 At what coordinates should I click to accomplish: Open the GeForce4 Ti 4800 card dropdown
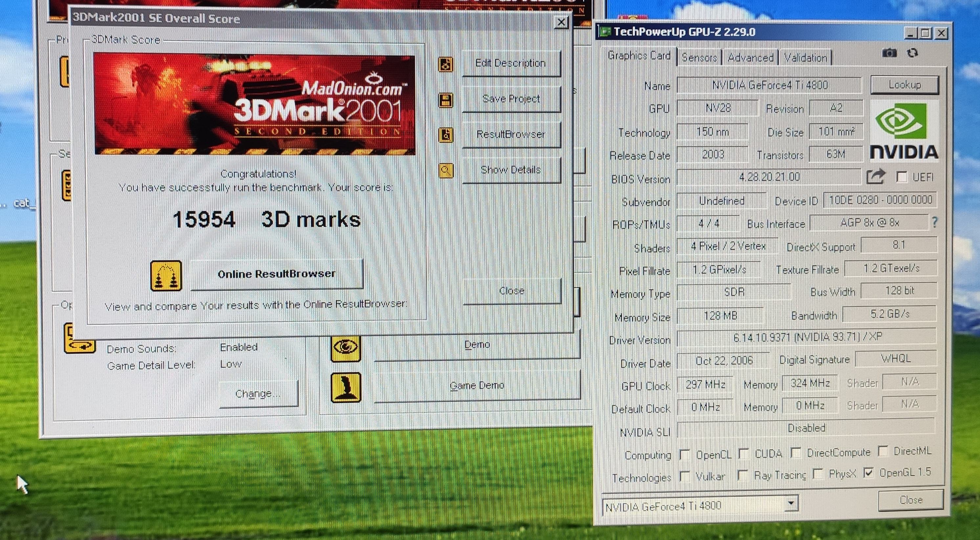[x=791, y=504]
